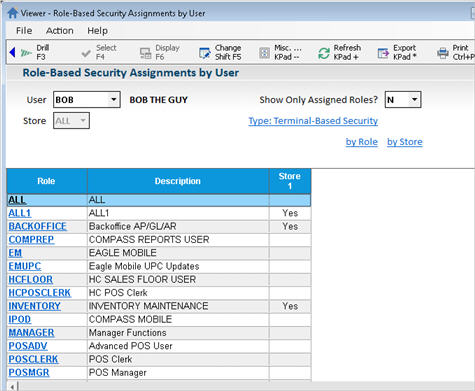Screen dimensions: 475x391
Task: Click the Select F4 checkmark icon
Action: click(x=86, y=53)
